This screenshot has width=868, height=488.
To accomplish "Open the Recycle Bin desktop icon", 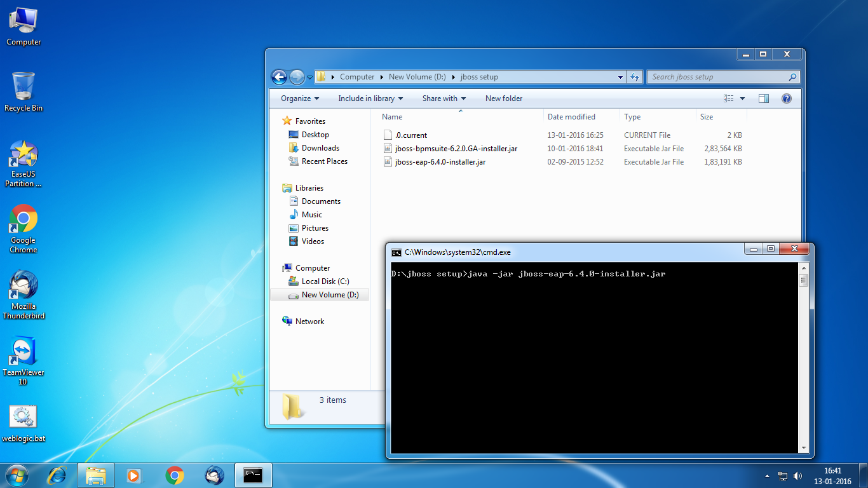I will (x=24, y=92).
